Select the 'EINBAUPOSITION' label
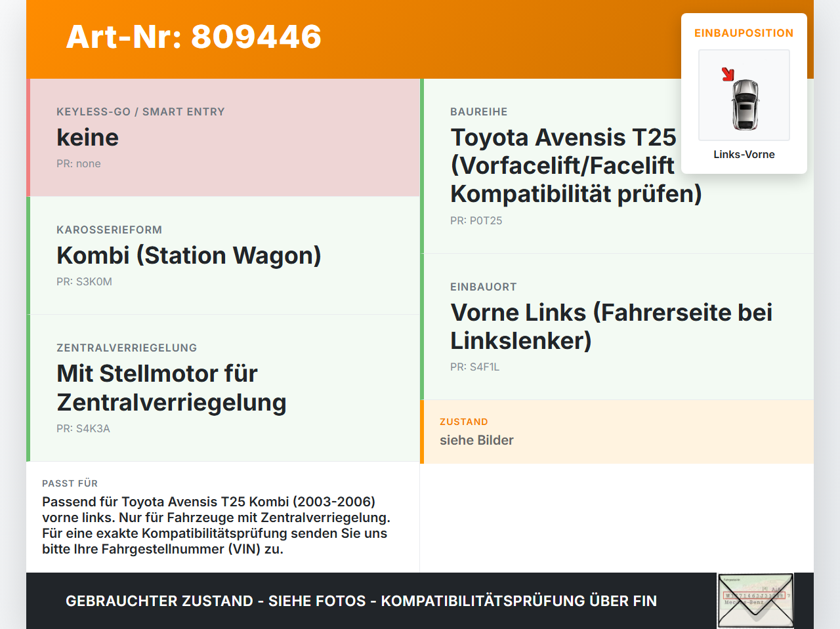 (744, 33)
